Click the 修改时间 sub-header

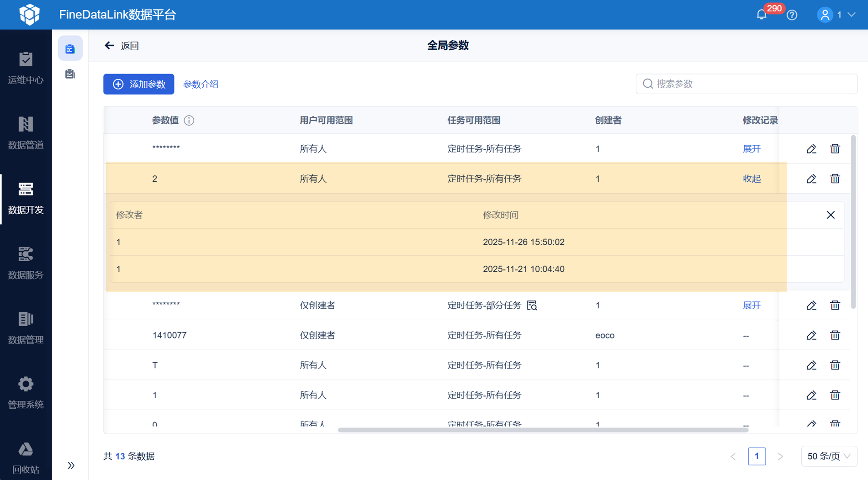[x=501, y=215]
